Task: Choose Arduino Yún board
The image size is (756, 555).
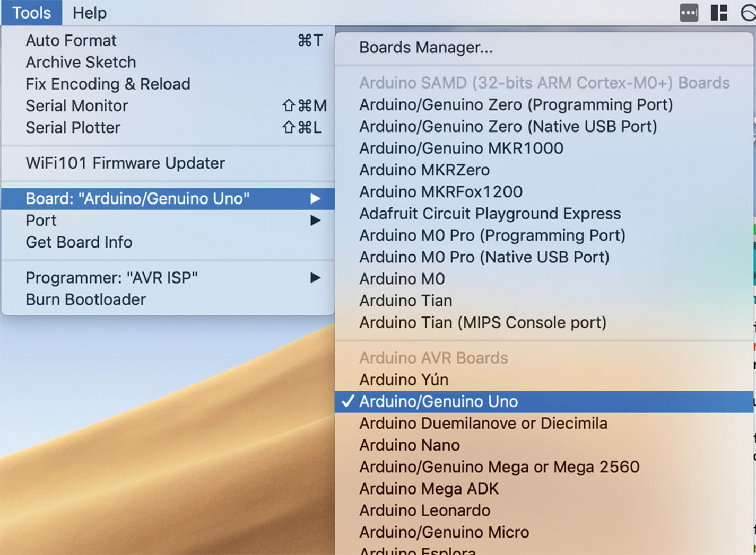Action: (x=544, y=380)
